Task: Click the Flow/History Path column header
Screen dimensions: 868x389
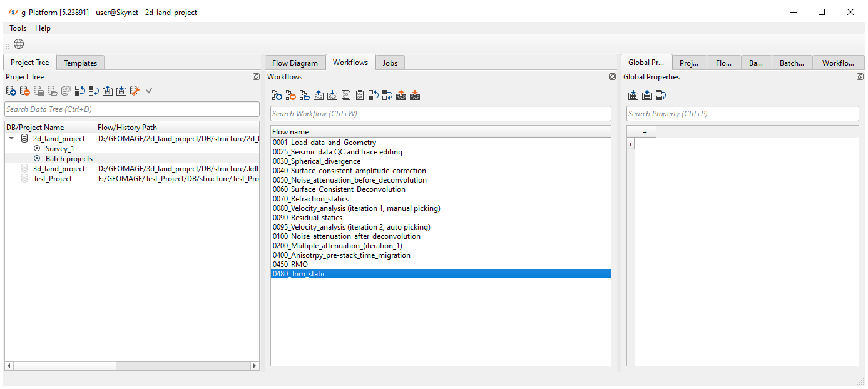Action: point(127,128)
